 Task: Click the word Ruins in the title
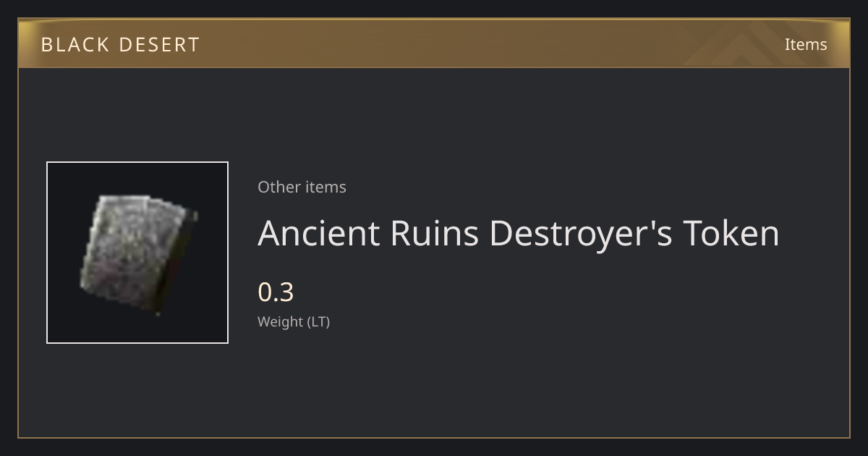tap(435, 233)
